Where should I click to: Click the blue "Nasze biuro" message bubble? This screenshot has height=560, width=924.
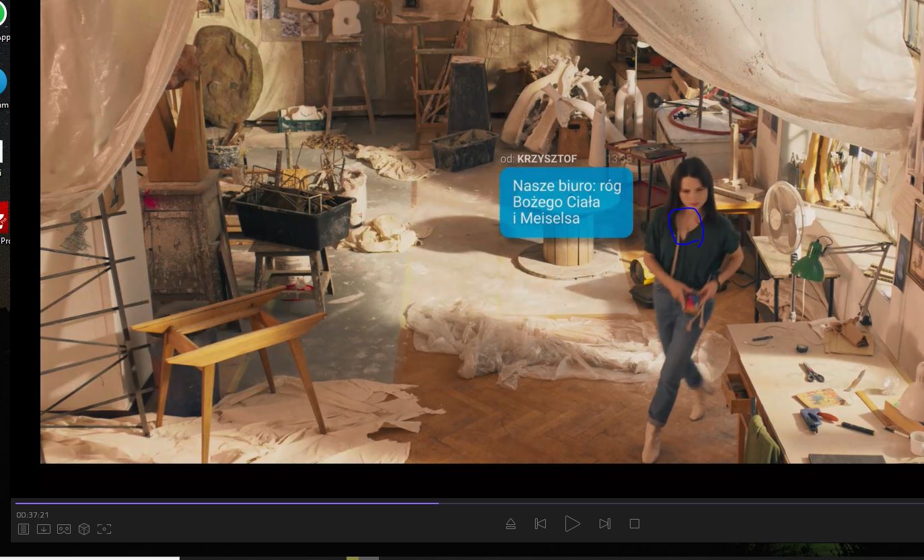click(566, 203)
